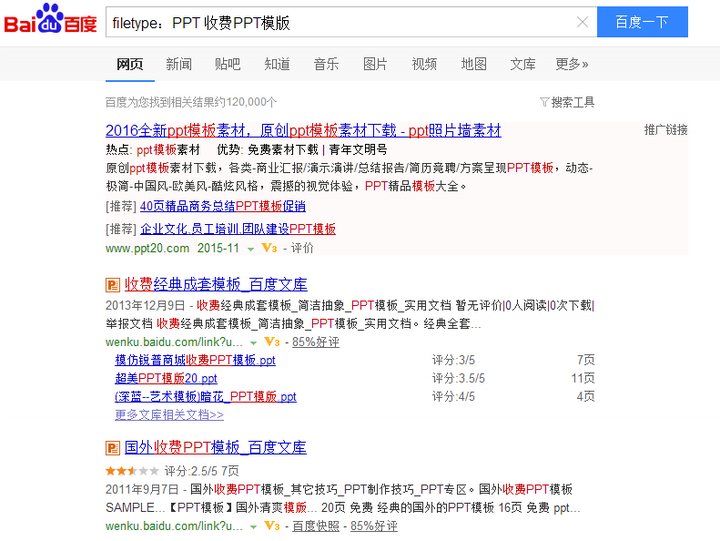This screenshot has height=541, width=720.
Task: Open 国外收费PPT模板_百度文库 result
Action: [215, 447]
